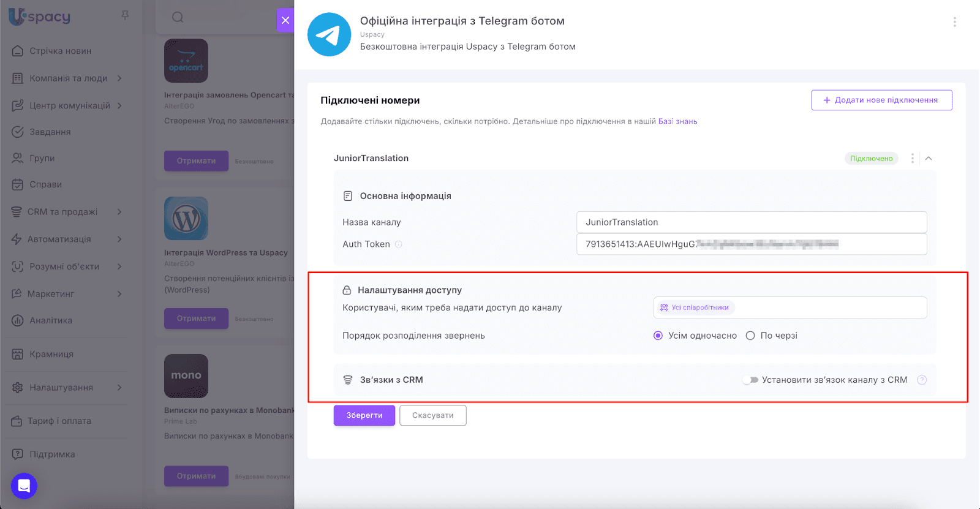Pin the sidebar with the pin icon
This screenshot has height=509, width=980.
125,17
